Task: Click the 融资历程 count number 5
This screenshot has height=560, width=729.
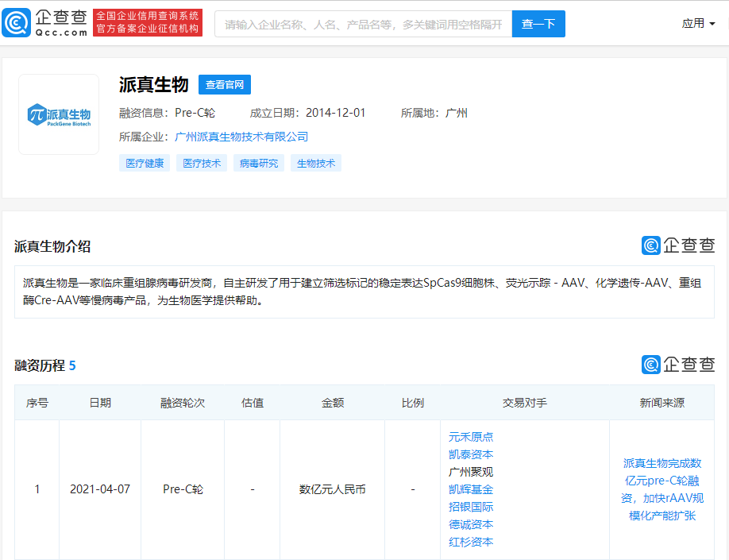Action: (x=72, y=365)
